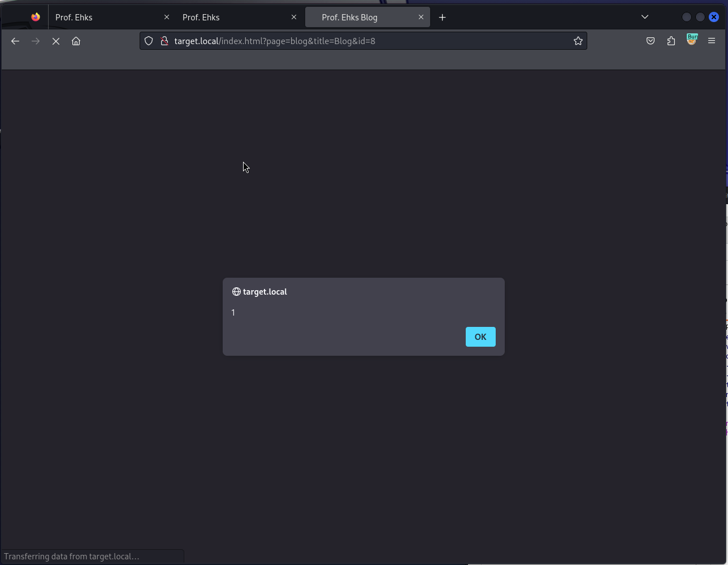Viewport: 728px width, 565px height.
Task: View site security padlock information
Action: pos(164,41)
